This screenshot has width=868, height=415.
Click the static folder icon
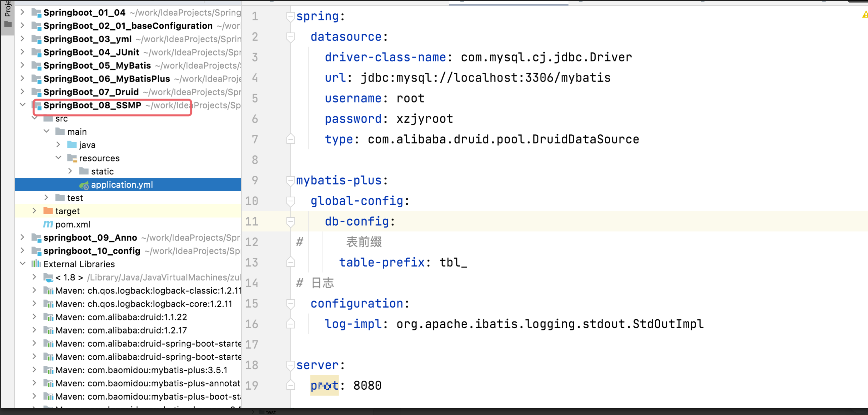tap(84, 171)
